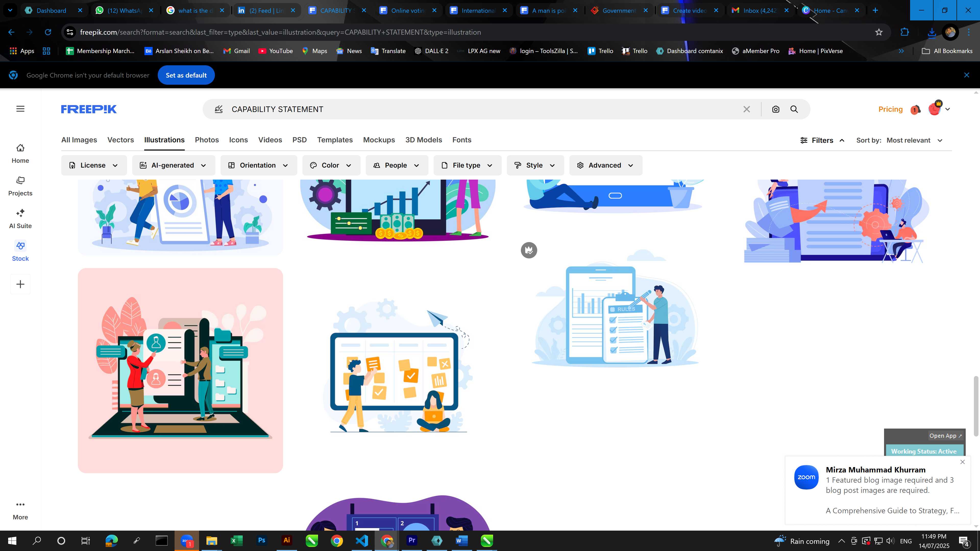
Task: Switch to the Videos tab
Action: point(270,140)
